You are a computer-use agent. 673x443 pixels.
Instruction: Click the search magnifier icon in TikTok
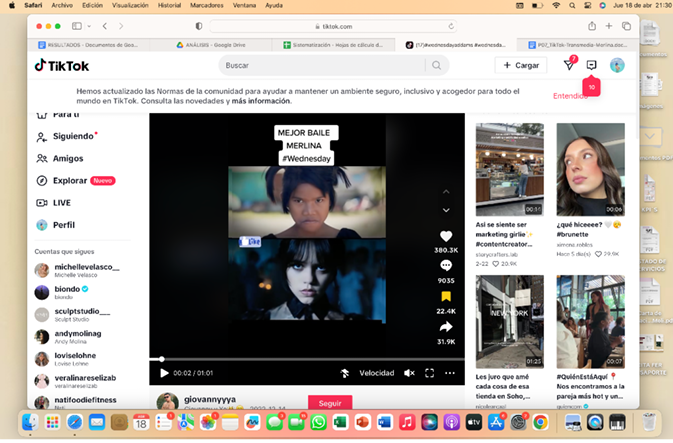[436, 66]
